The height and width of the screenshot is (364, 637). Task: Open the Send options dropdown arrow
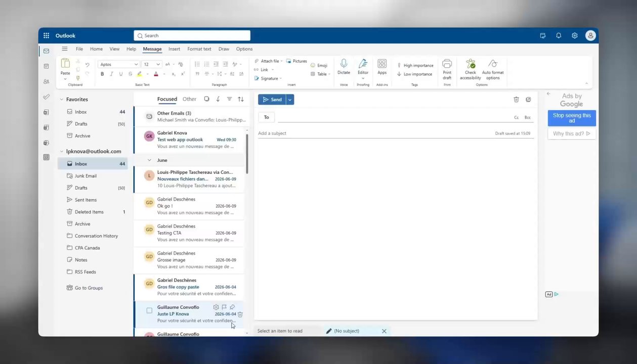(x=290, y=100)
